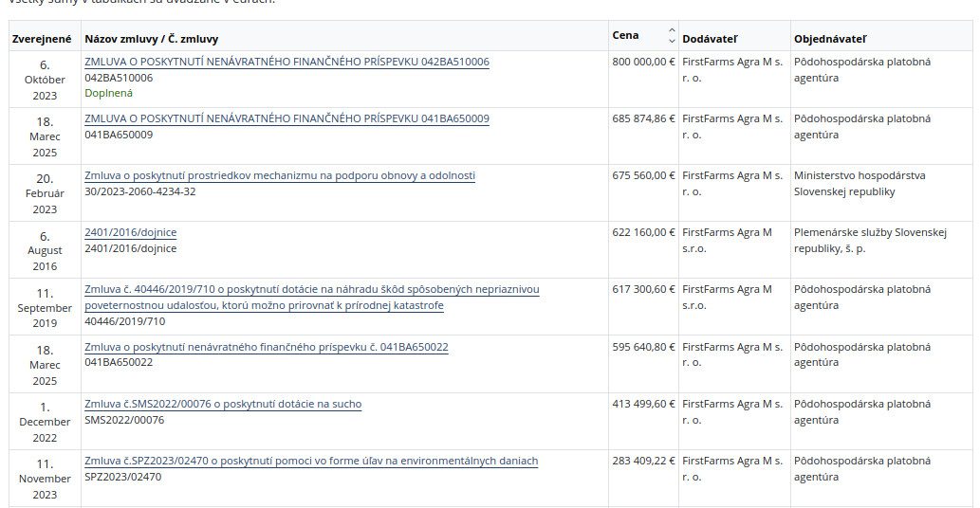Open the dotácia na sucho contract link
Image resolution: width=980 pixels, height=508 pixels.
[223, 404]
